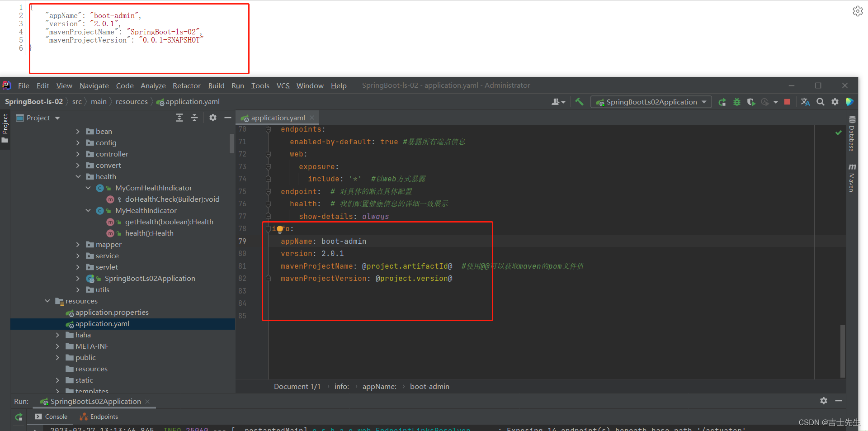868x431 pixels.
Task: Expand all in Project panel
Action: click(x=179, y=118)
